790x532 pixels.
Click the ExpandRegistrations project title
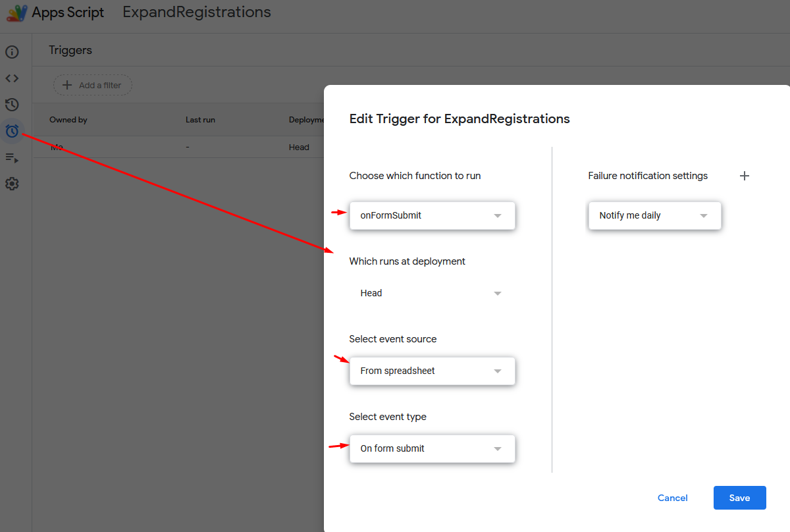(196, 13)
